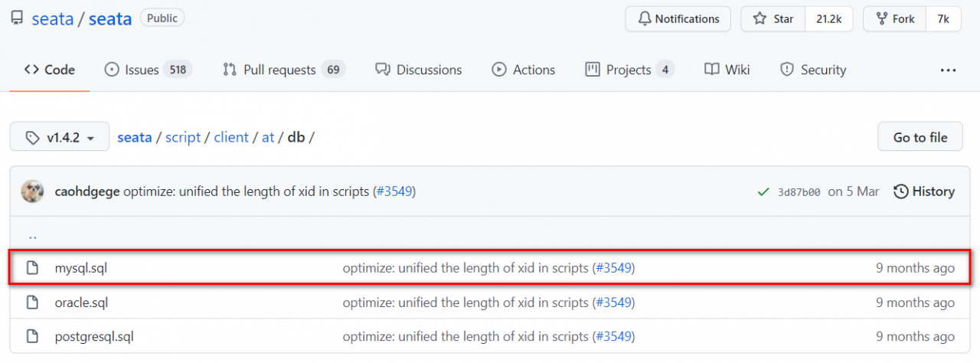Go to the Actions tab
Image resolution: width=980 pixels, height=363 pixels.
pos(524,70)
